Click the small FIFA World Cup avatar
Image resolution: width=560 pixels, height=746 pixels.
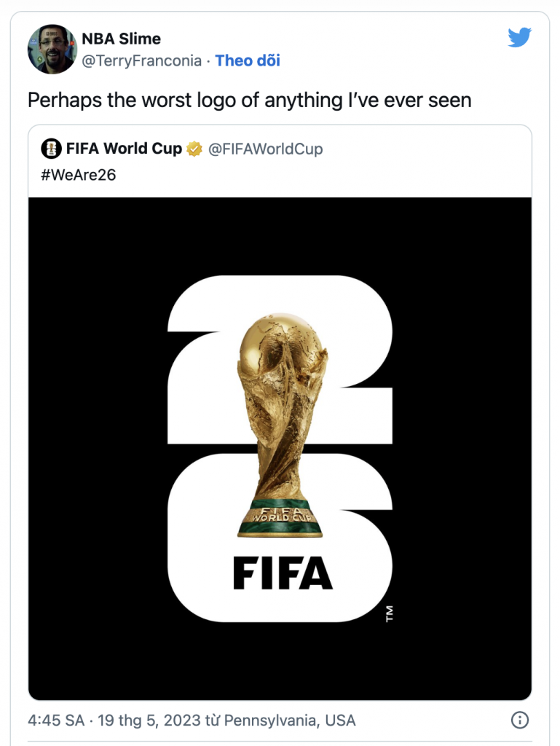51,149
